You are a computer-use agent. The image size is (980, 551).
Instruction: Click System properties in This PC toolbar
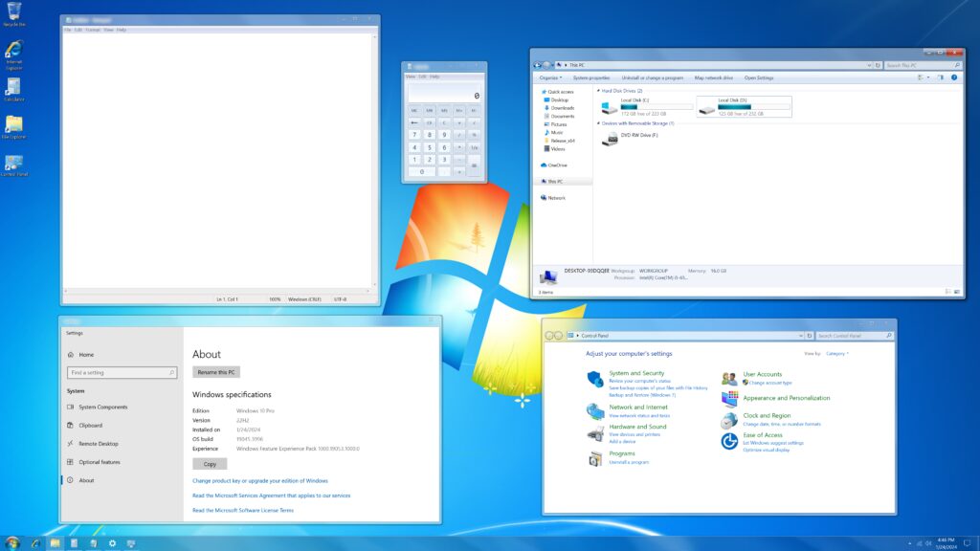click(591, 78)
